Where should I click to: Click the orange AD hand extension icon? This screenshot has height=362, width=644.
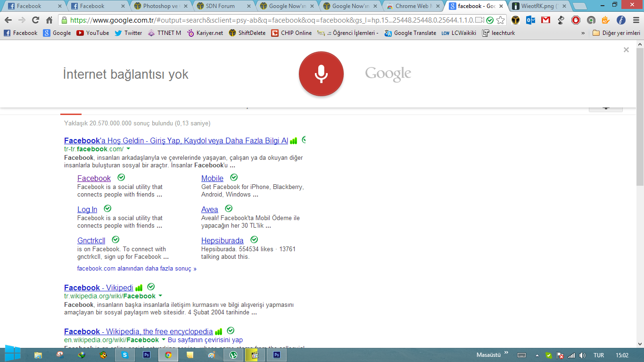(605, 20)
